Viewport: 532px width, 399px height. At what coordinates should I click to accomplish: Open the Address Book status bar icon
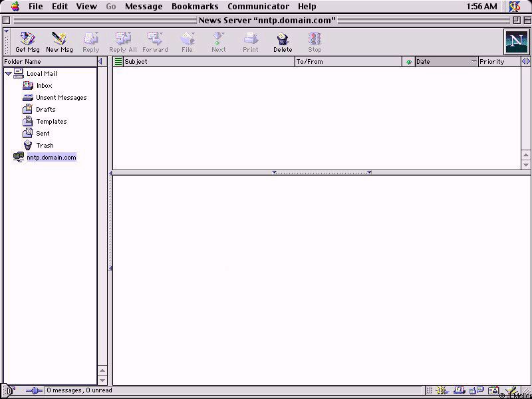(493, 390)
